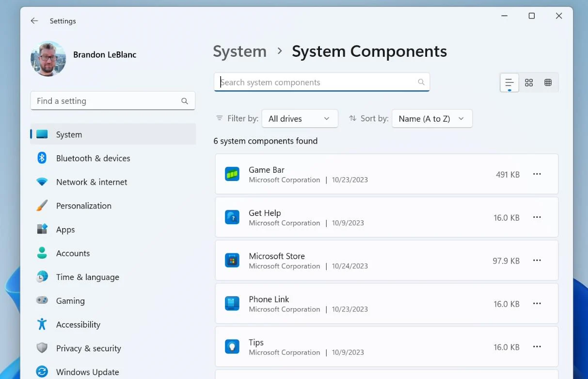The height and width of the screenshot is (379, 588).
Task: Open the All drives filter dropdown
Action: pyautogui.click(x=300, y=118)
